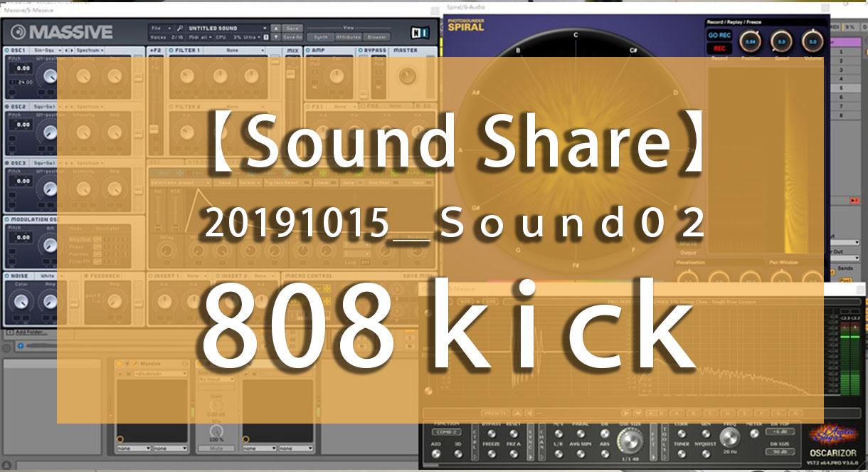Expand the SYNC section in Oscarizor

click(531, 442)
